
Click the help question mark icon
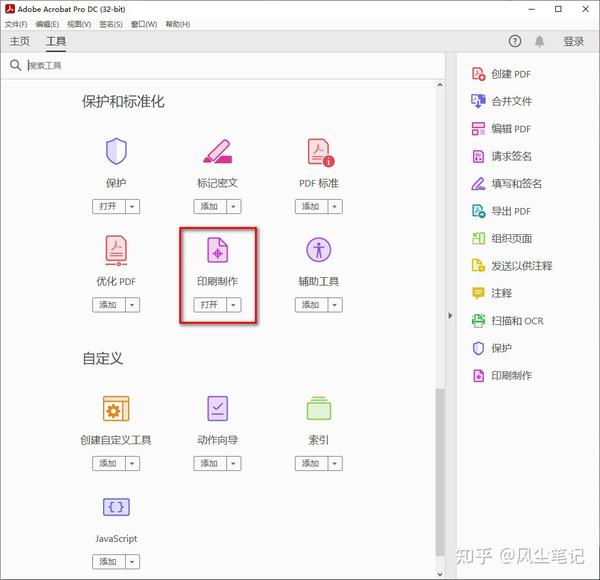click(x=515, y=41)
